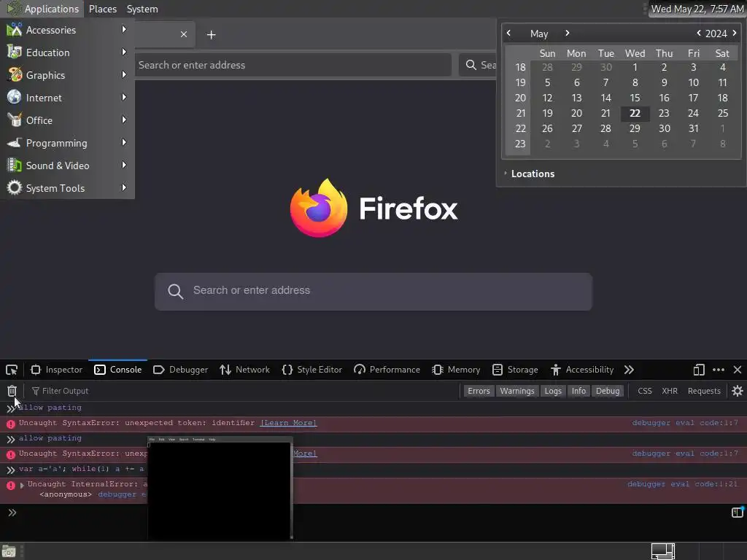The width and height of the screenshot is (747, 560).
Task: Go to next month in calendar
Action: (567, 34)
